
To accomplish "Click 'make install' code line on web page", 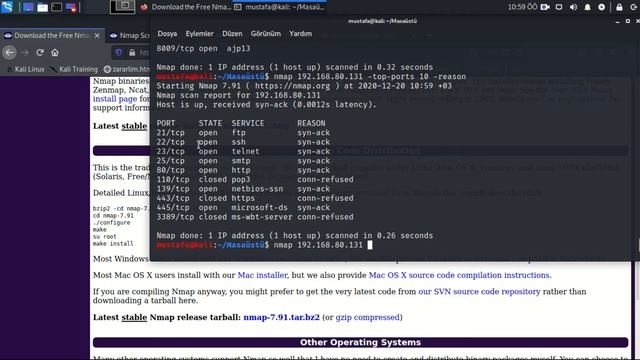I will coord(113,244).
